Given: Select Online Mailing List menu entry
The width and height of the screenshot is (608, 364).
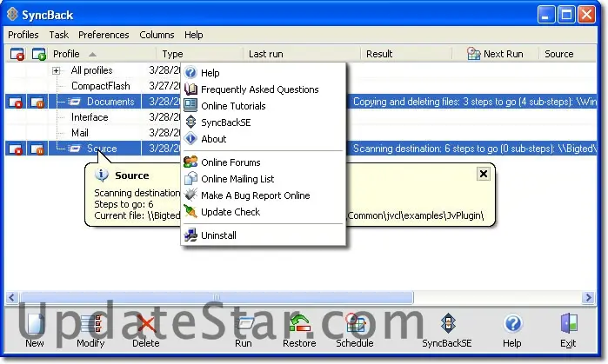Looking at the screenshot, I should (264, 179).
